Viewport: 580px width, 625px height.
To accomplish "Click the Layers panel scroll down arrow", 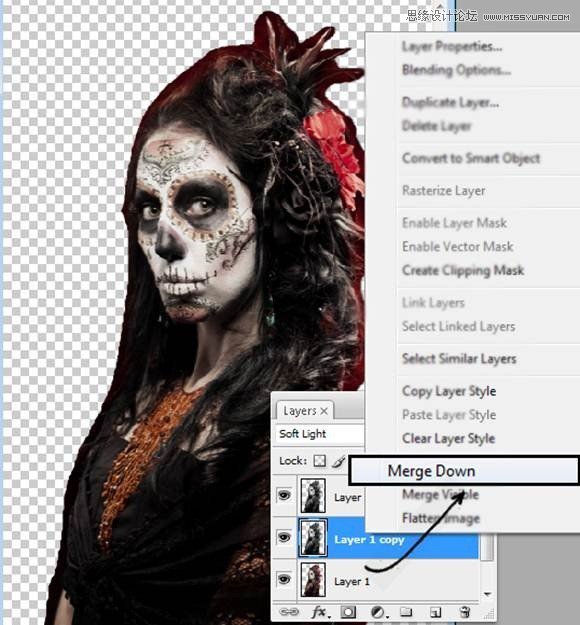I will [x=487, y=594].
